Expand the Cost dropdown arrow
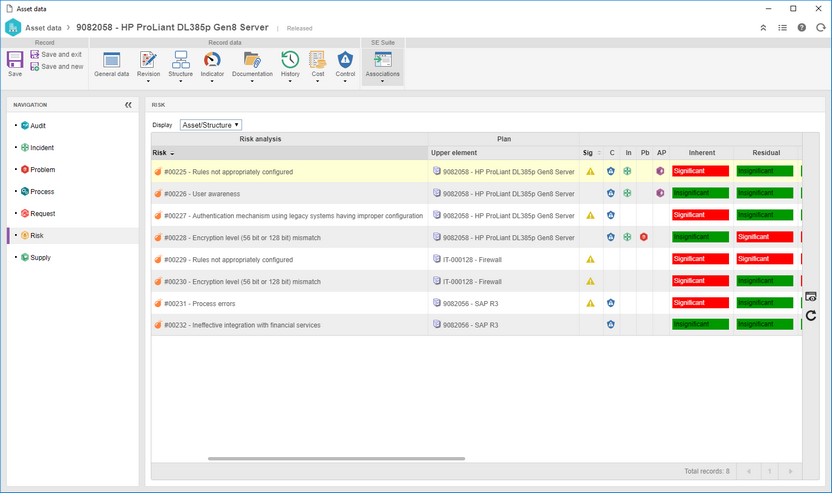Screen dimensions: 832x493 tap(318, 81)
